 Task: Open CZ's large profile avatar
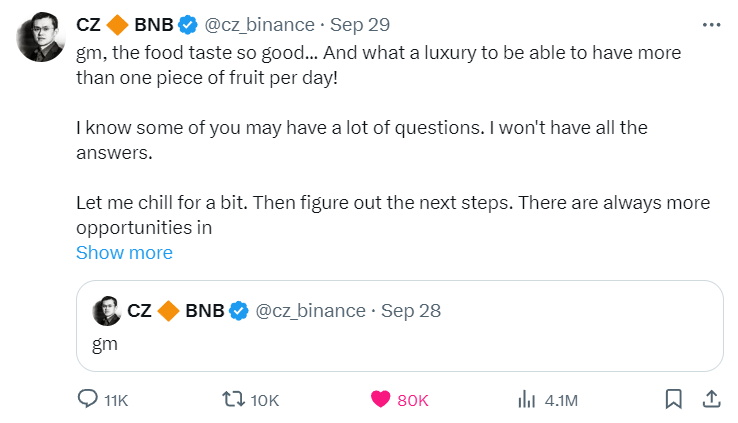tap(40, 38)
